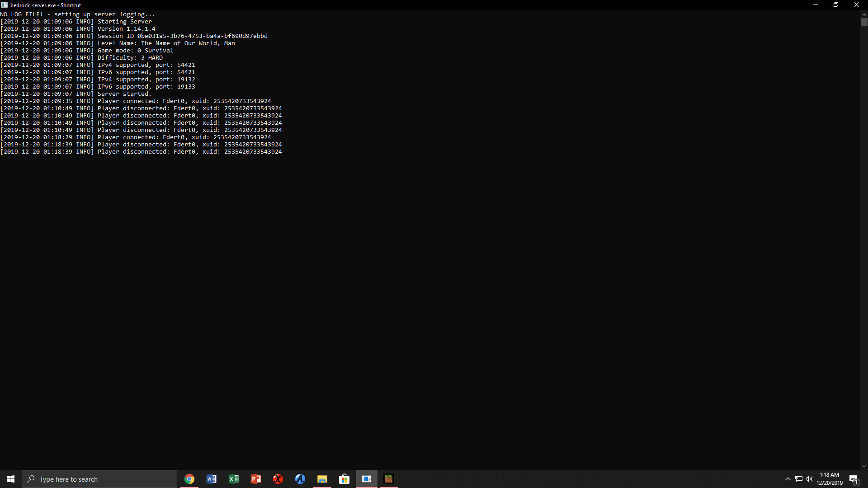Open the blue cursive A app icon
Screen dimensions: 868x488
300,479
